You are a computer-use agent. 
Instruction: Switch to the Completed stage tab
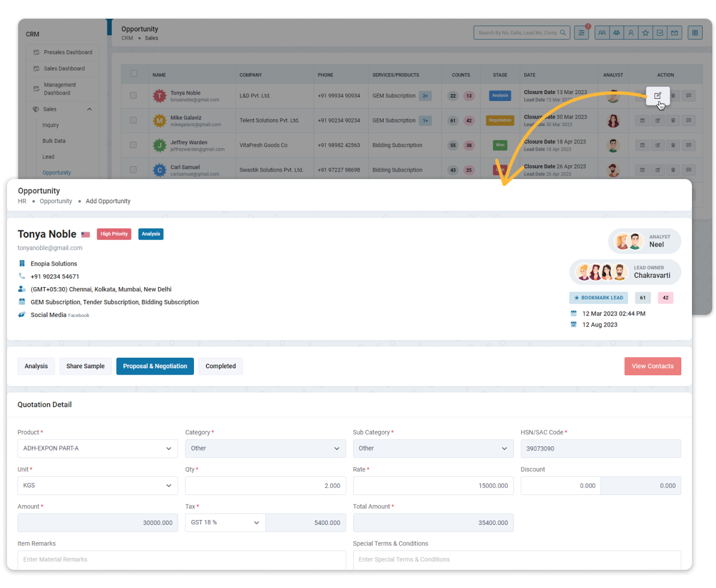[x=220, y=366]
